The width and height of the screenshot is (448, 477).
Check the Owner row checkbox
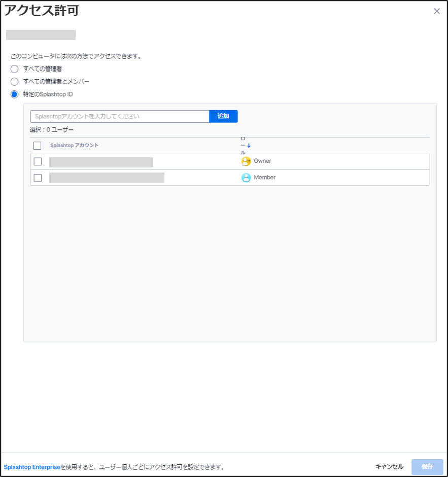coord(38,161)
